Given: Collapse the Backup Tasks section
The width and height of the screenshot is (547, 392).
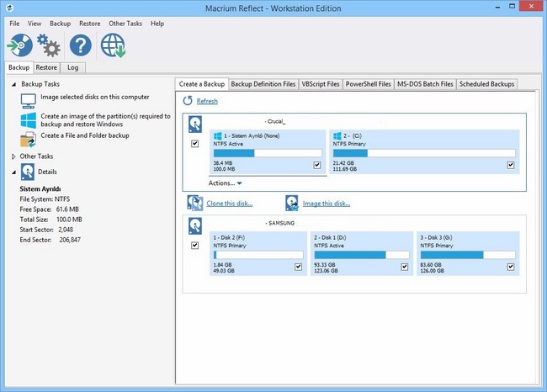Looking at the screenshot, I should (13, 84).
